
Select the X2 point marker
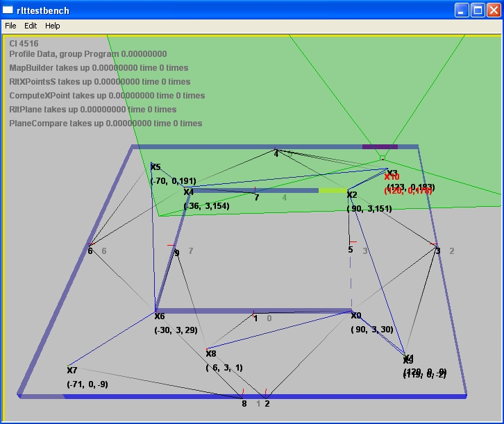tap(349, 191)
